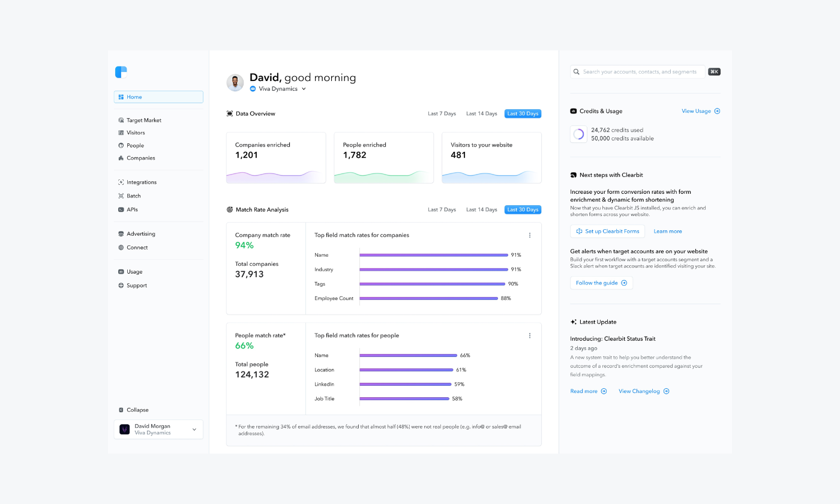Viewport: 840px width, 504px height.
Task: Click the 66% people match rate value
Action: 244,346
